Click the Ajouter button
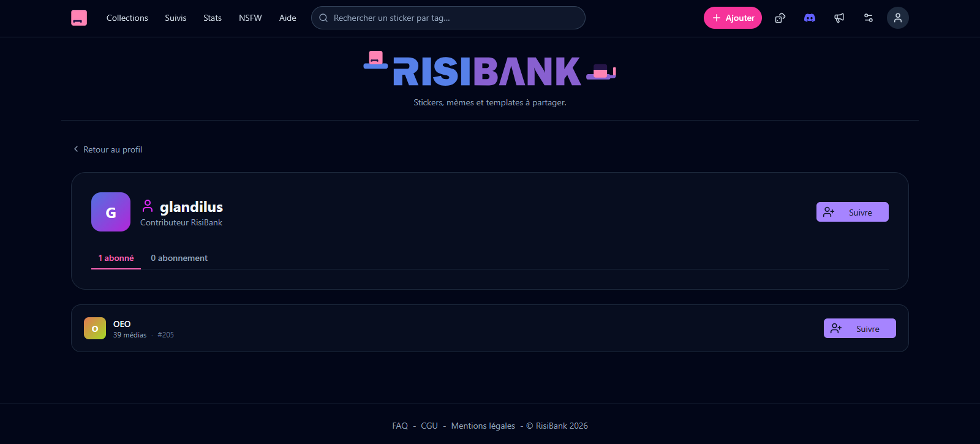This screenshot has width=980, height=444. (x=733, y=18)
